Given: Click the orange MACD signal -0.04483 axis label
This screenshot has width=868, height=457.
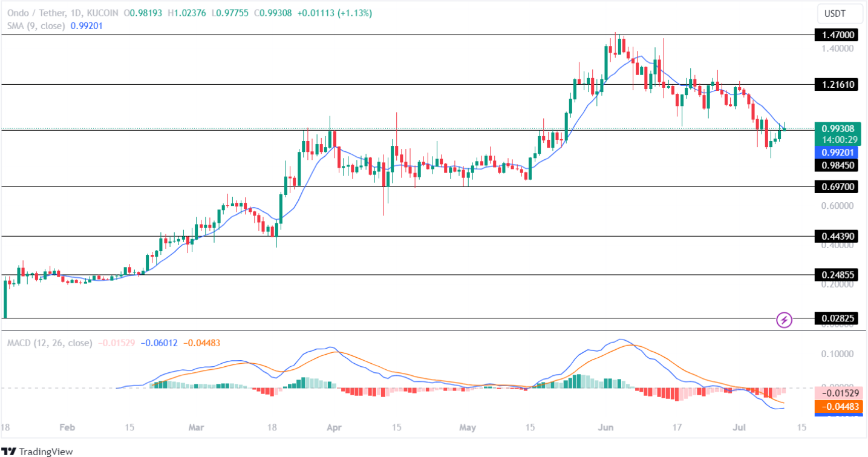Looking at the screenshot, I should click(838, 407).
